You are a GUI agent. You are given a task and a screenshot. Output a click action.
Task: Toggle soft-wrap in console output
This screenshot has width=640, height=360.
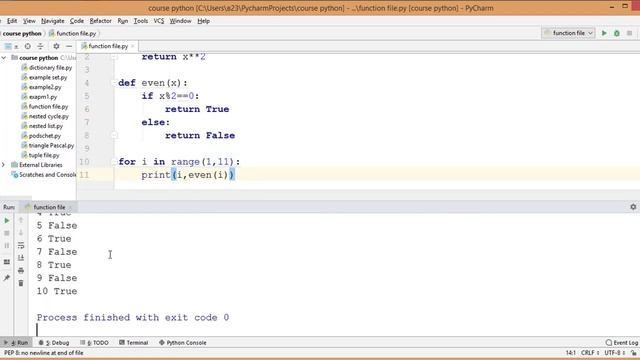[21, 246]
